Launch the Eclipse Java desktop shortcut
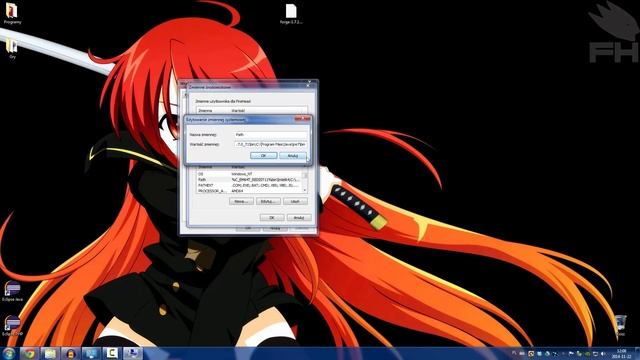Screen dimensions: 640x360 click(12, 291)
